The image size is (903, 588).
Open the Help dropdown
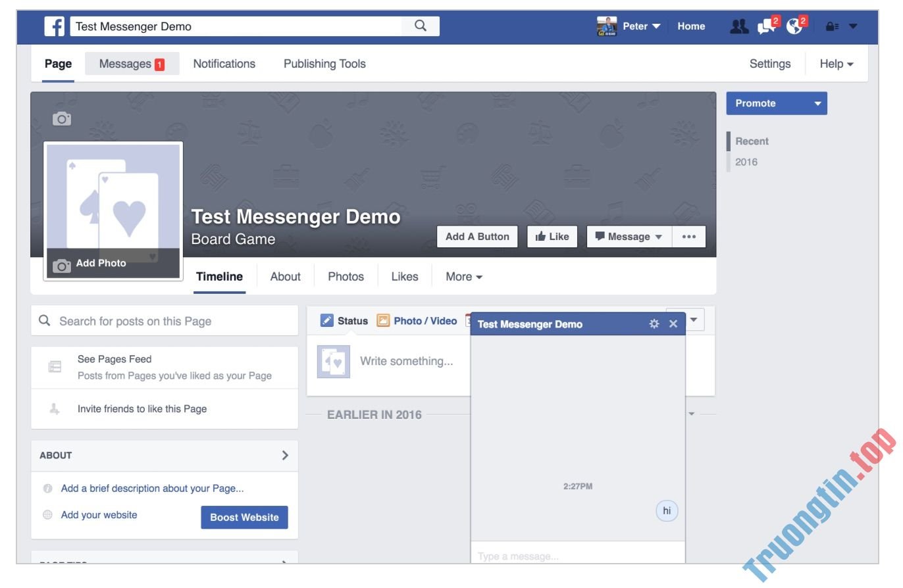pyautogui.click(x=836, y=63)
